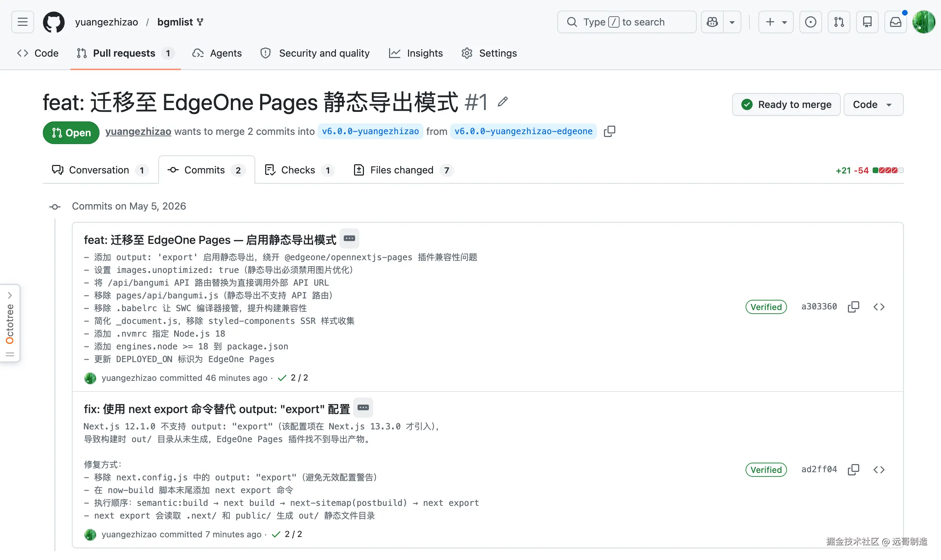Open the Create new plus menu
The width and height of the screenshot is (941, 560).
click(x=776, y=22)
